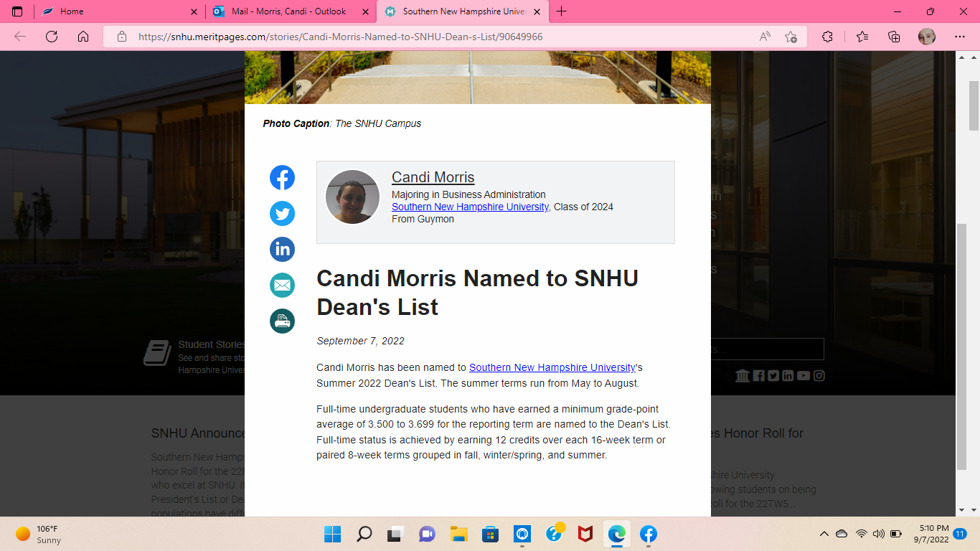Share the story on LinkedIn
980x551 pixels.
coord(282,249)
